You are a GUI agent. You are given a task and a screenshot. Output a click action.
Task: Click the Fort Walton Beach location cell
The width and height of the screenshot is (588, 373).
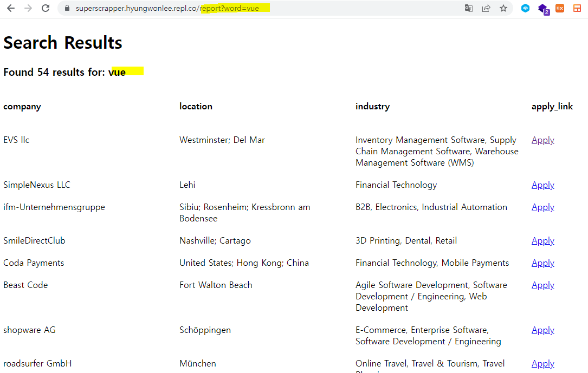(x=216, y=285)
